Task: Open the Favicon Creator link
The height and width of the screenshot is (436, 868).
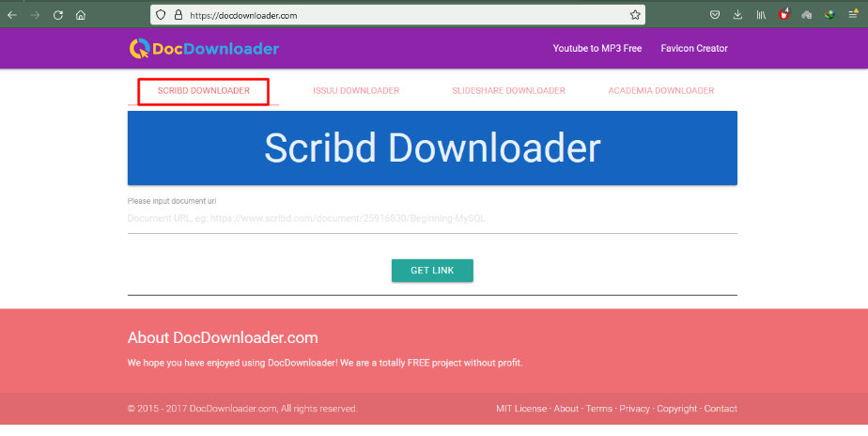Action: click(694, 48)
